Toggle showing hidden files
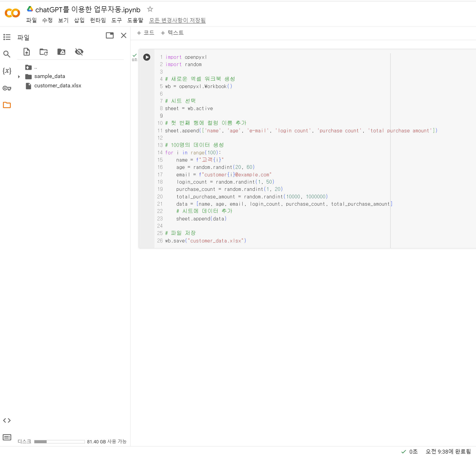The width and height of the screenshot is (476, 456). [x=79, y=52]
